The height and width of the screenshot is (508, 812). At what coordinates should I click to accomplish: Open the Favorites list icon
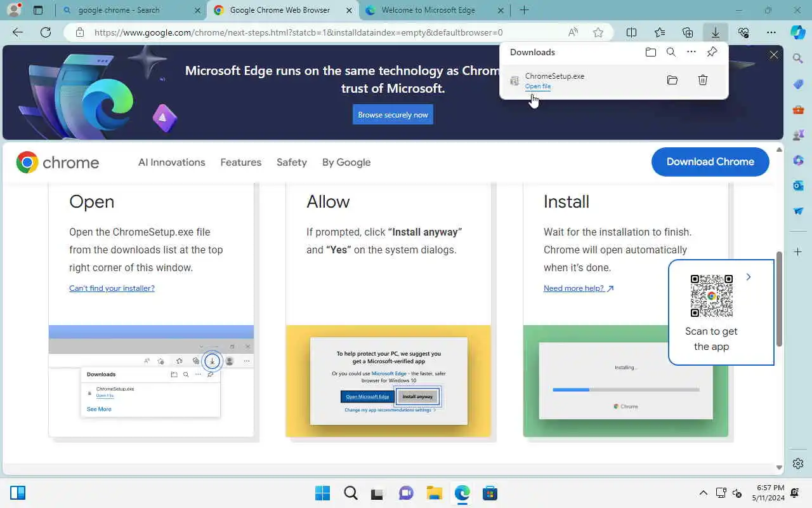pyautogui.click(x=660, y=32)
